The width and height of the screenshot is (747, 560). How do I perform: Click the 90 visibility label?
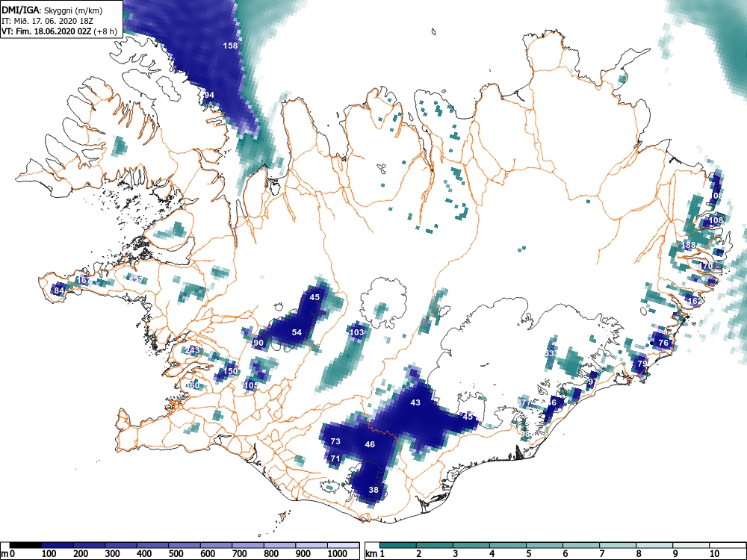coord(258,343)
